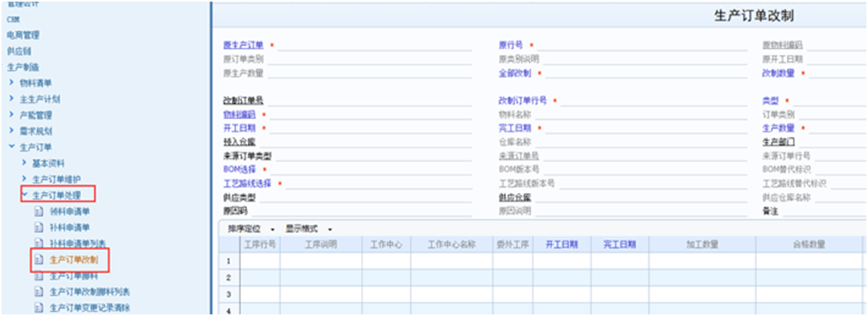This screenshot has width=868, height=316.
Task: Collapse 生产订单处理 tree node
Action: coord(25,195)
